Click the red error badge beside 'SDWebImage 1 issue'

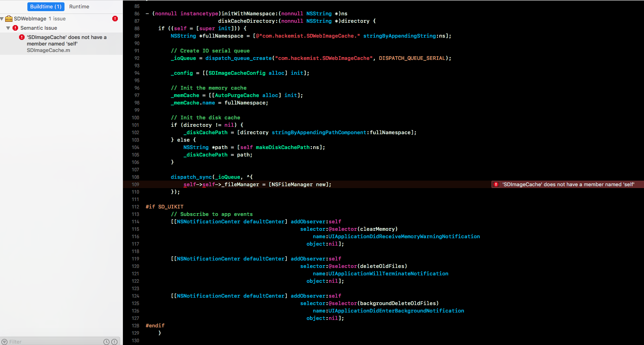point(115,19)
